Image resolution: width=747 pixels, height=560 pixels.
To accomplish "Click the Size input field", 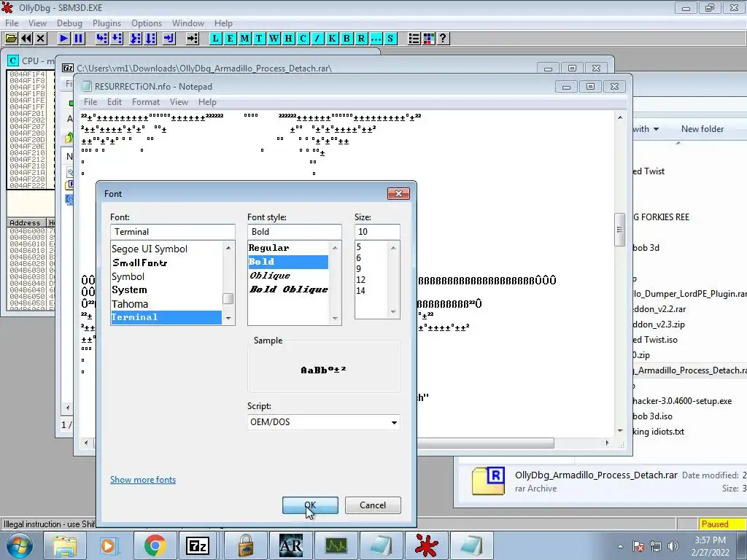I will 377,232.
